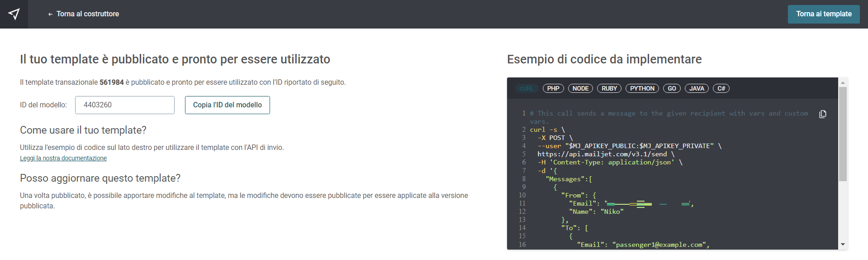868x260 pixels.
Task: Click the 'Il tuo template è pubblicato' heading
Action: tap(175, 59)
